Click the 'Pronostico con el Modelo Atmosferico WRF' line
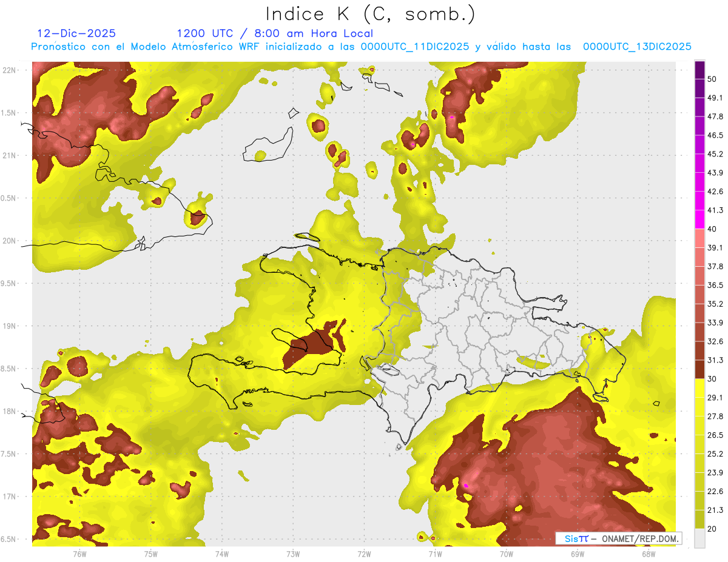 [x=362, y=47]
